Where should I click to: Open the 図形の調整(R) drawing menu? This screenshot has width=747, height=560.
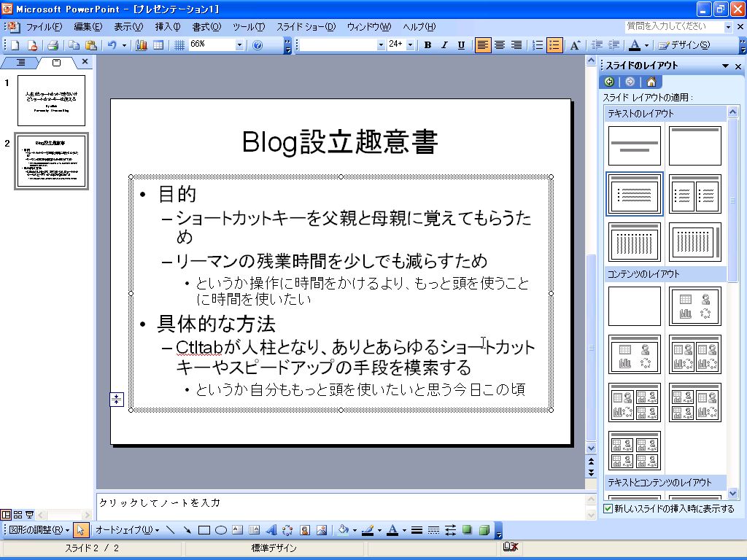(39, 530)
